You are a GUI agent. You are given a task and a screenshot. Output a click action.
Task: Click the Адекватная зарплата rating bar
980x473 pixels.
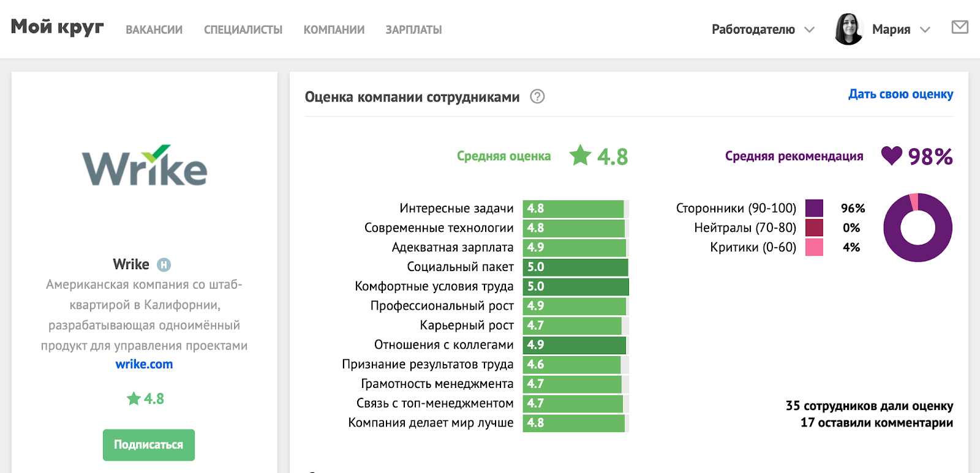coord(575,248)
